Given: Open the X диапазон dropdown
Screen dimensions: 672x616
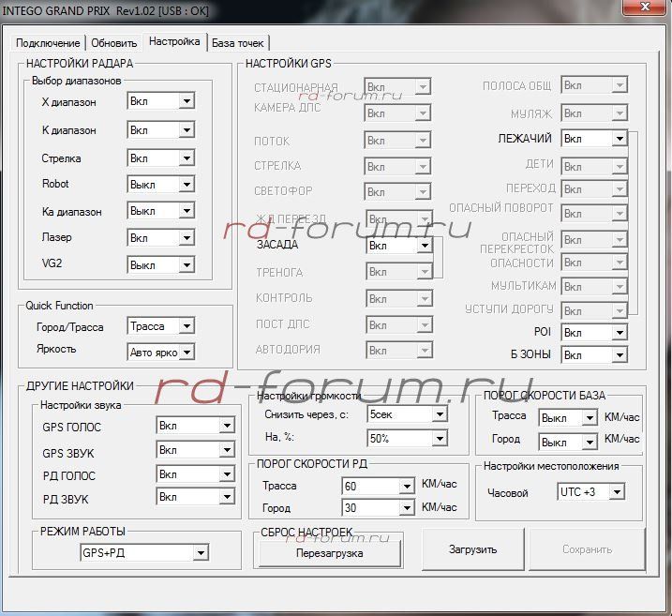Looking at the screenshot, I should 160,101.
